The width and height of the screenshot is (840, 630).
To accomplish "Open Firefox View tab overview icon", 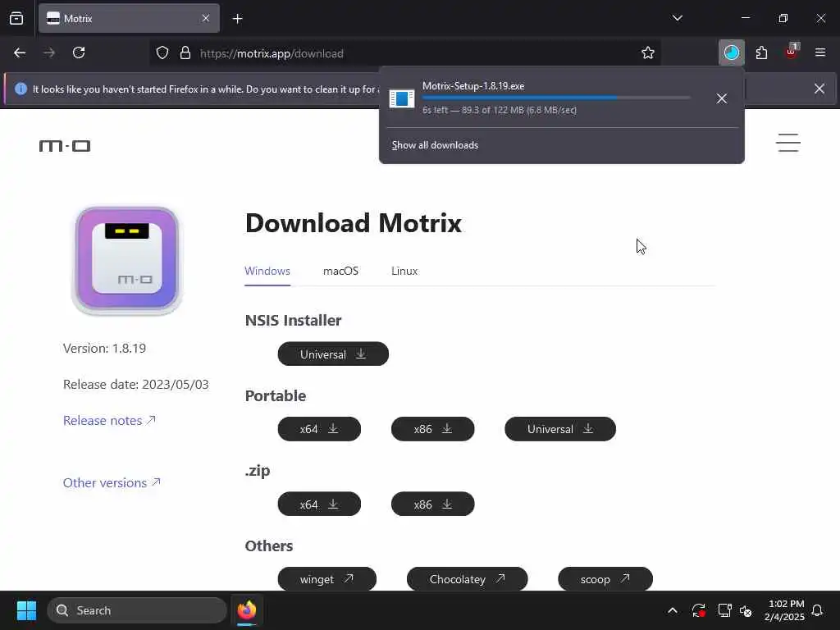I will [16, 18].
